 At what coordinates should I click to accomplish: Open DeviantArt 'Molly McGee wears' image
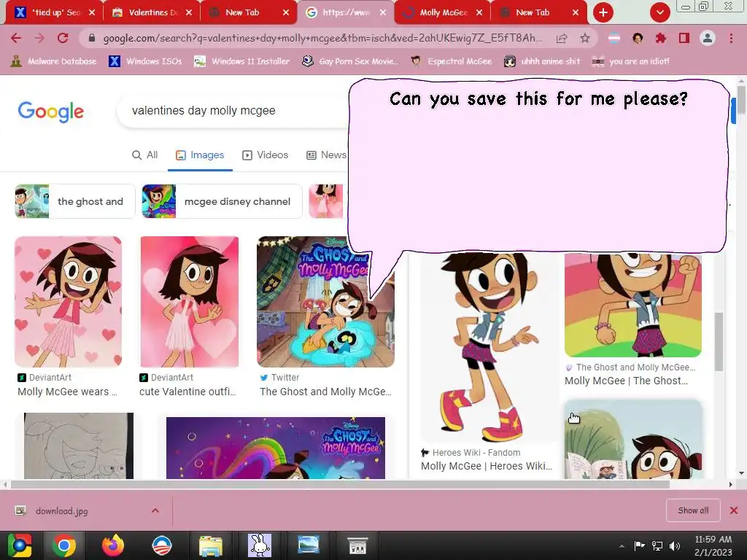pos(68,301)
